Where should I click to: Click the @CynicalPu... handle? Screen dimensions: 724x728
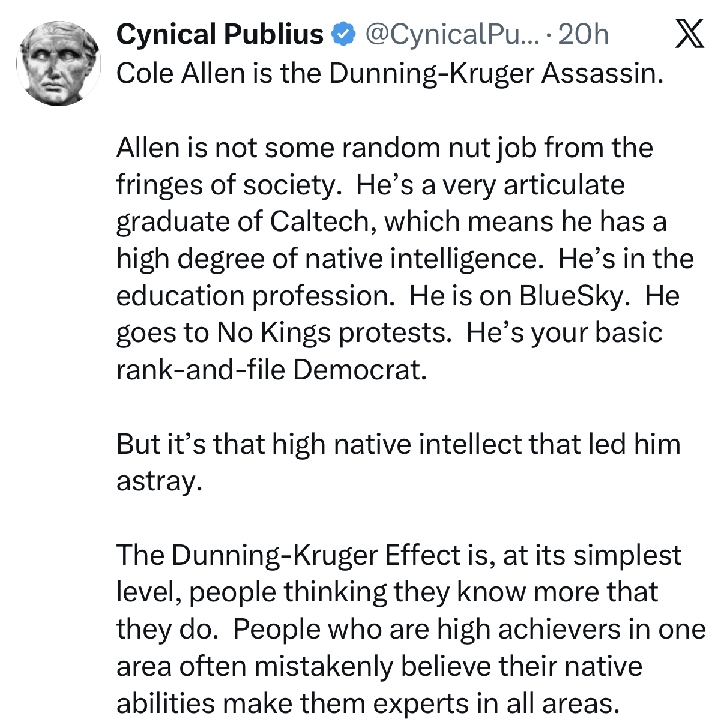[x=452, y=34]
